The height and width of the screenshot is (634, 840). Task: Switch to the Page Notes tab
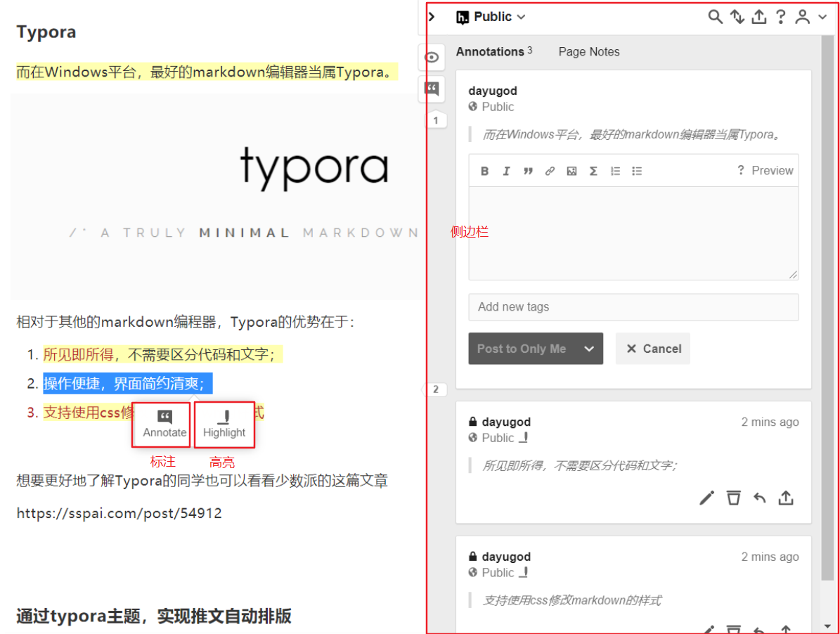(x=589, y=51)
